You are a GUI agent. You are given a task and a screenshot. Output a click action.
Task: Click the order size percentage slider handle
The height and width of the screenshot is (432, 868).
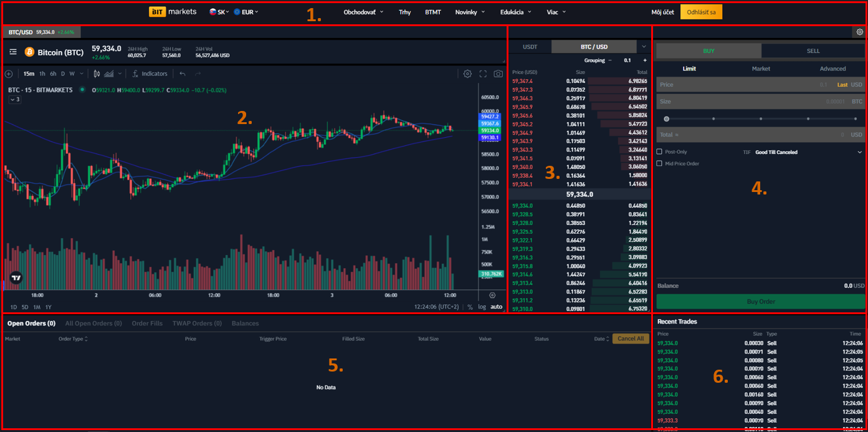click(x=667, y=118)
